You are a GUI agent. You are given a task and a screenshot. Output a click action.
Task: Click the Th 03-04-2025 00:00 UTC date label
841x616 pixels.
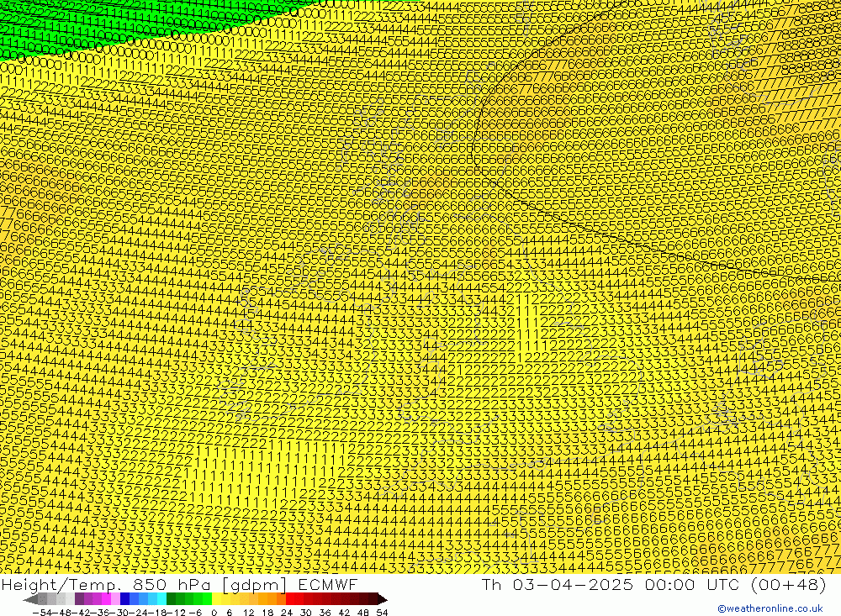click(x=612, y=584)
